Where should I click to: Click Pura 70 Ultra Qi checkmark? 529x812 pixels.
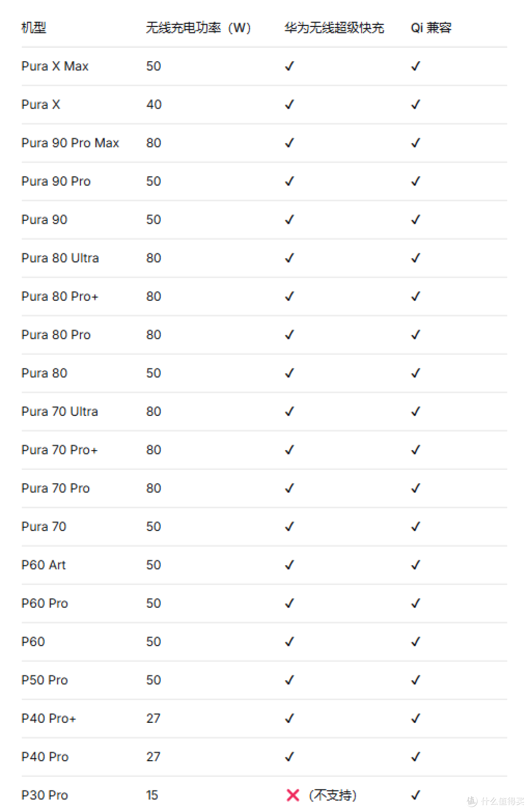pos(416,411)
